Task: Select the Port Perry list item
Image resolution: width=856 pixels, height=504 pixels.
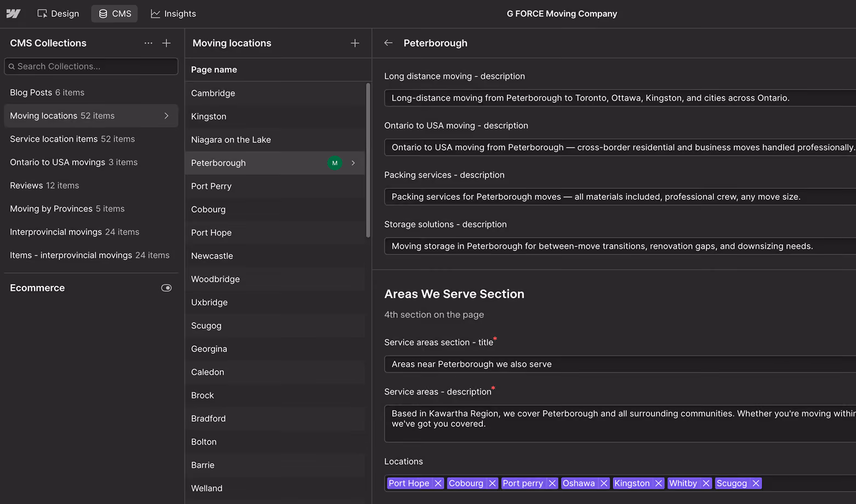Action: [x=275, y=186]
